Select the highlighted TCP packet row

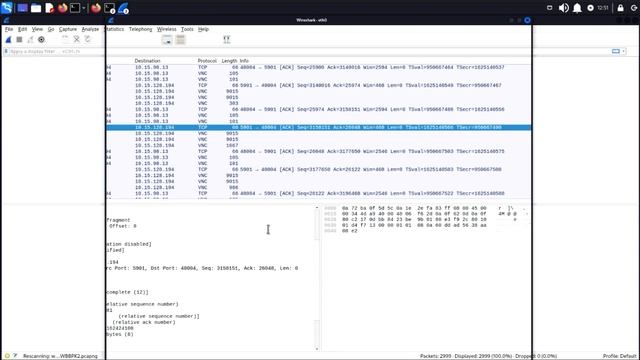point(318,127)
